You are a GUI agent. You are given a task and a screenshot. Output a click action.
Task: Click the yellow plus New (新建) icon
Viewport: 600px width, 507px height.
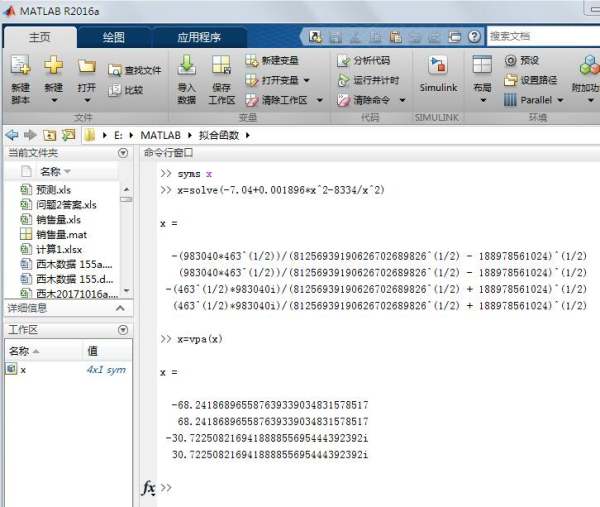point(53,64)
